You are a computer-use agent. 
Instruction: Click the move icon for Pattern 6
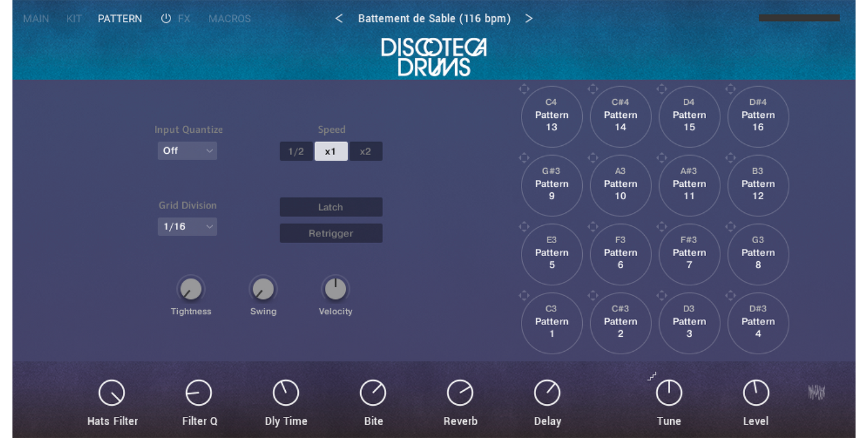pos(593,226)
